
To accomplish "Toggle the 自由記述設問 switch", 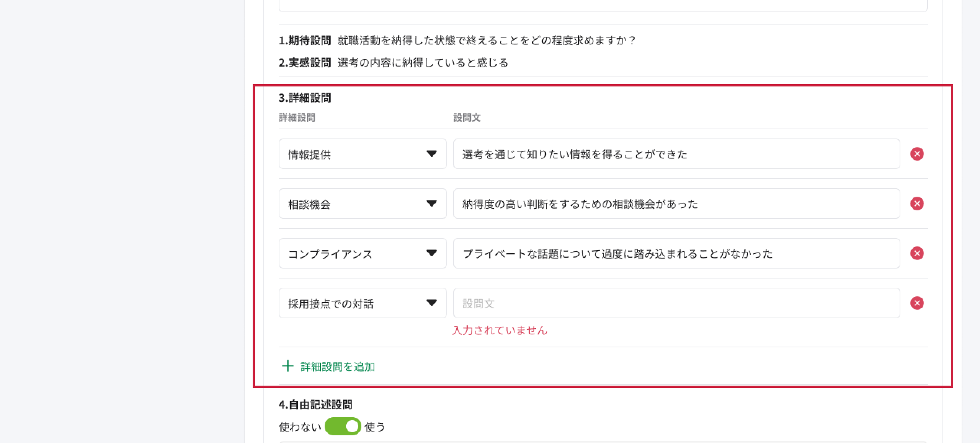I will pyautogui.click(x=343, y=426).
